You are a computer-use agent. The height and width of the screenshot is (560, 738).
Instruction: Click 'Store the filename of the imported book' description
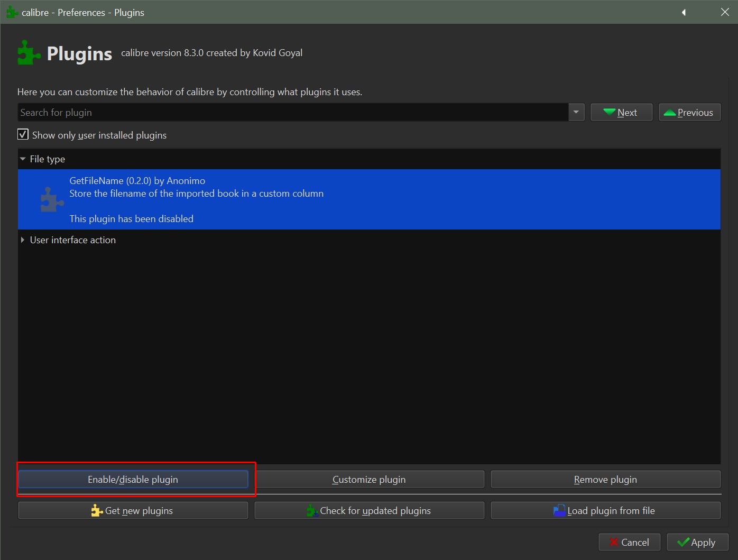197,193
